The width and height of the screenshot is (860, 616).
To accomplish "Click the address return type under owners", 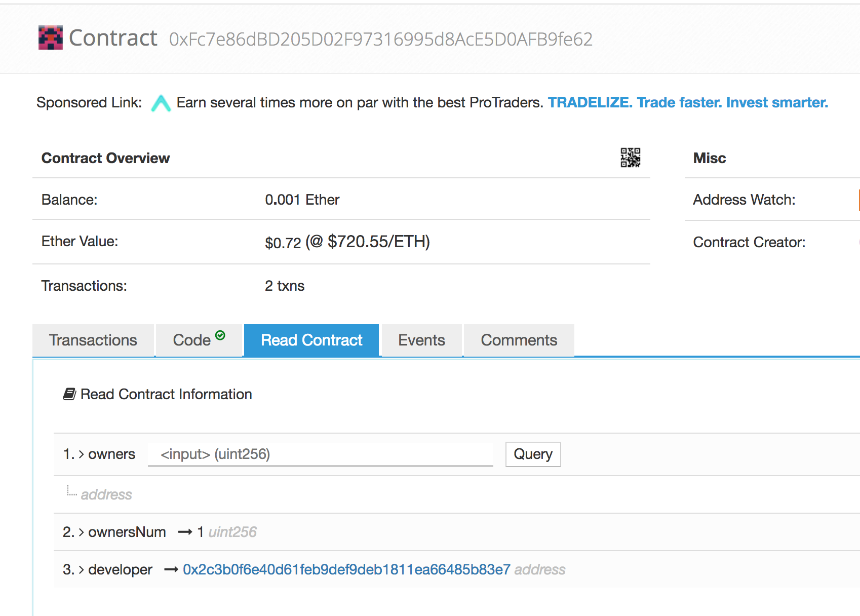I will click(106, 494).
